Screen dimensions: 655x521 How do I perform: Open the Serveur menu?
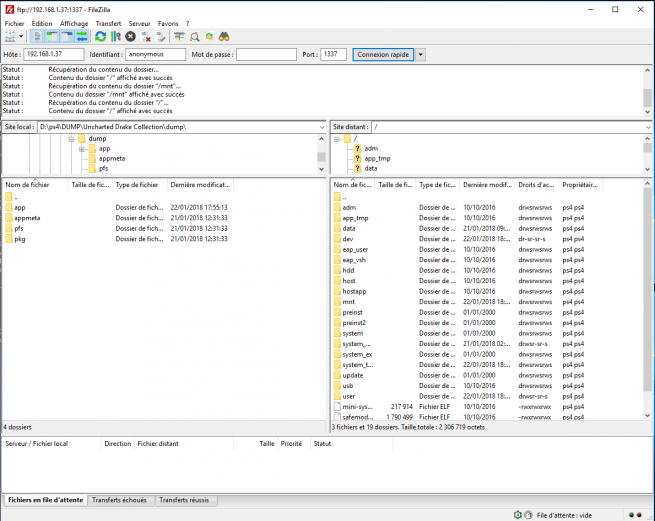(140, 23)
